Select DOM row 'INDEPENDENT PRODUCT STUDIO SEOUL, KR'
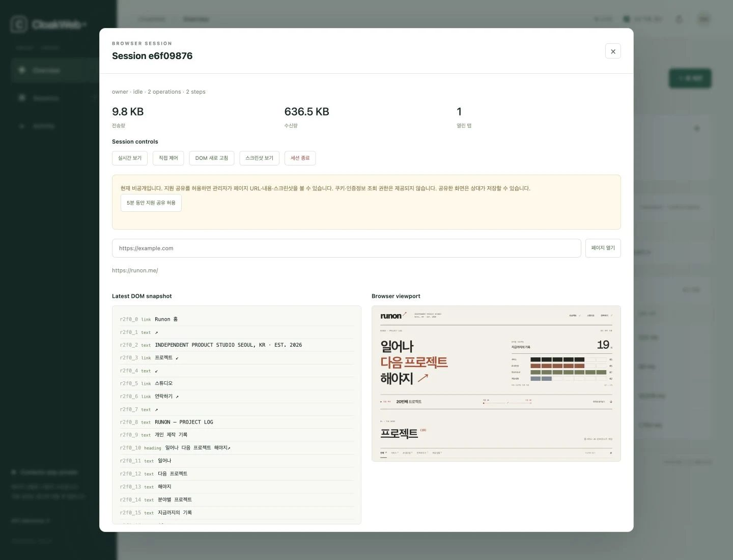The image size is (733, 560). click(x=237, y=345)
